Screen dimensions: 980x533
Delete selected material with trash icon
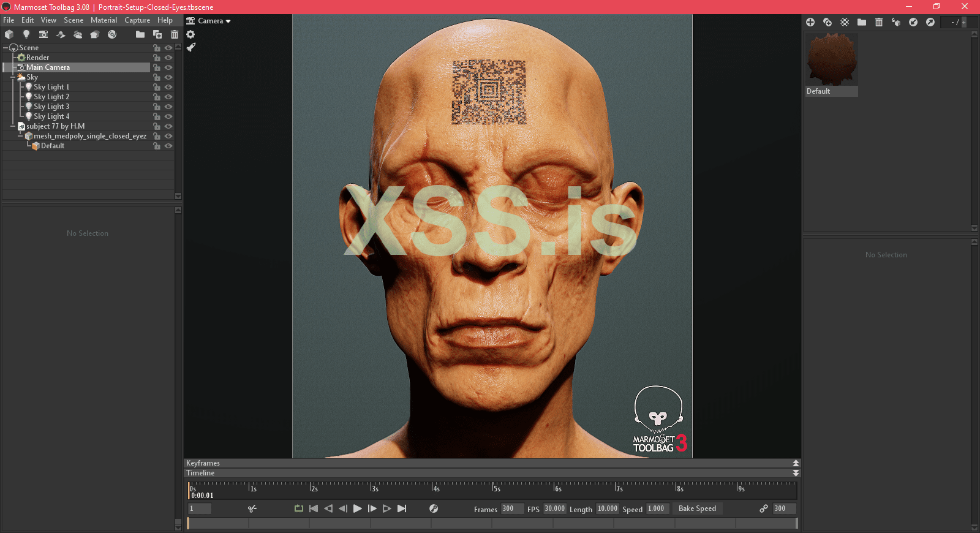coord(879,22)
